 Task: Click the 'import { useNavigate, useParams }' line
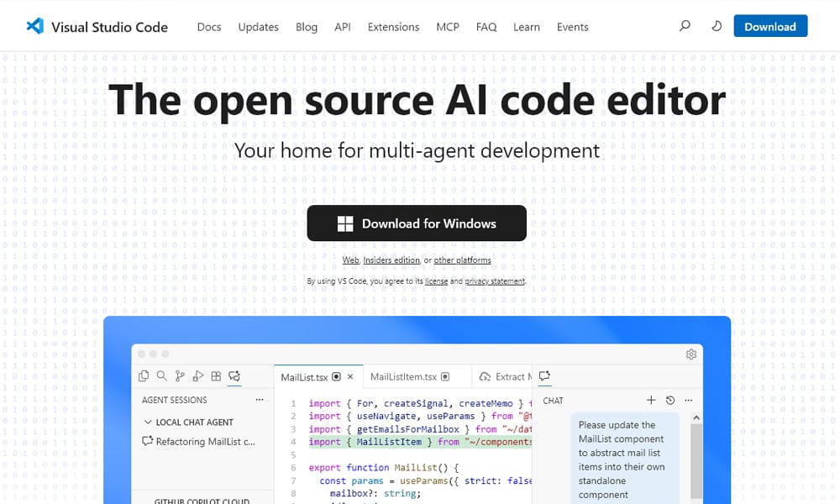pyautogui.click(x=420, y=416)
